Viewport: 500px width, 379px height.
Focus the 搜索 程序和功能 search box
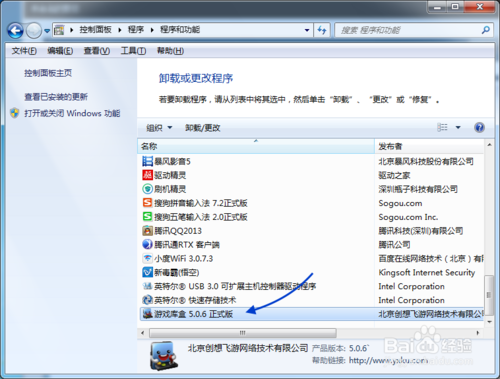coord(408,30)
